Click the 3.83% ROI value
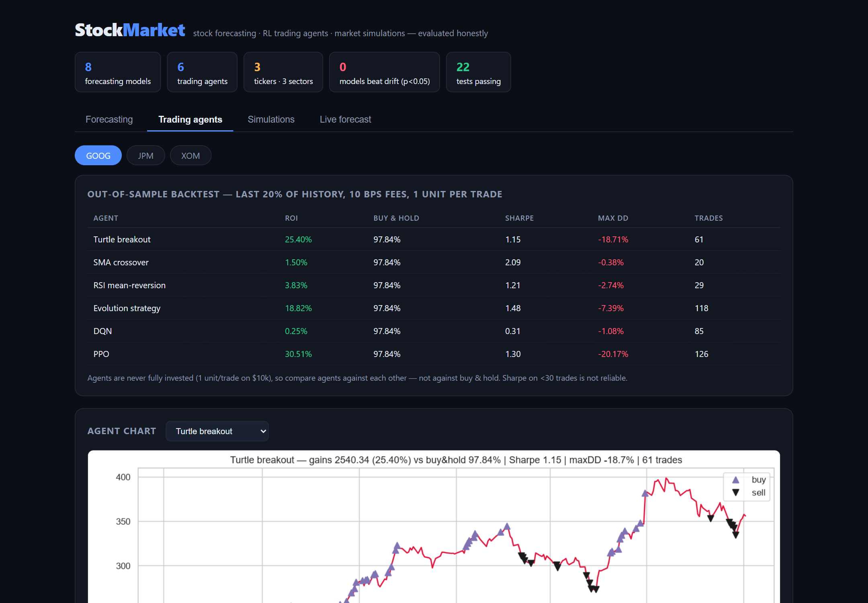 [x=296, y=285]
